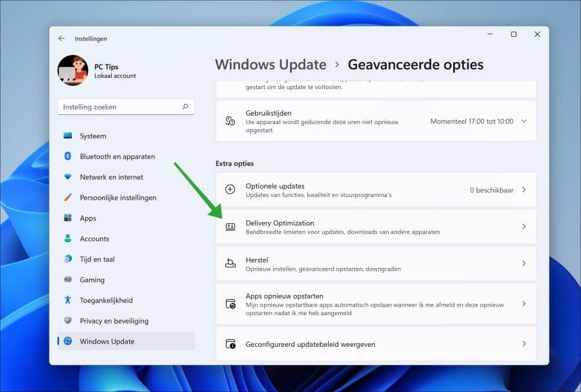Image resolution: width=581 pixels, height=392 pixels.
Task: Click the Delivery Optimization icon
Action: click(230, 227)
